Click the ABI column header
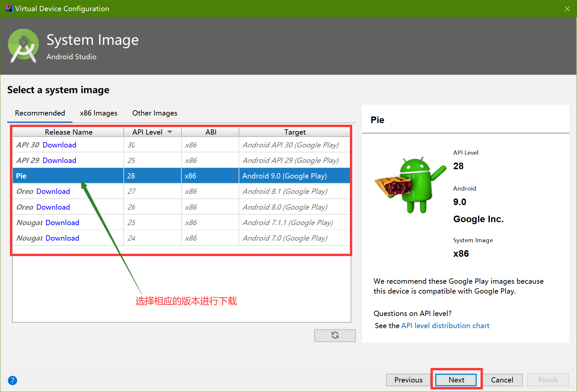 pos(211,132)
